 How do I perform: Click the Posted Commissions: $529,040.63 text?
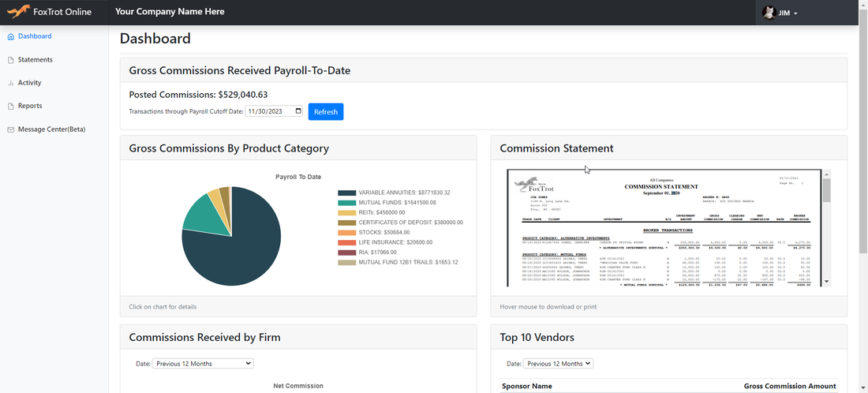click(199, 95)
